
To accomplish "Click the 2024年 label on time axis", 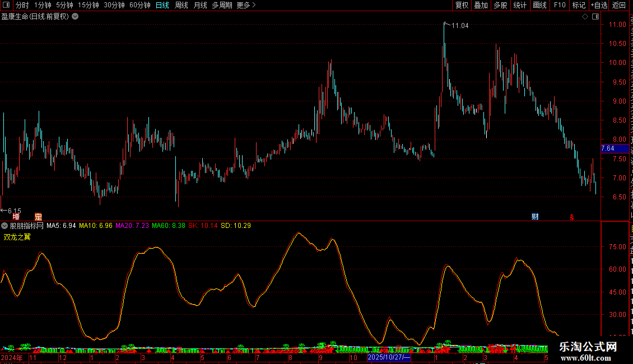I will click(x=12, y=357).
